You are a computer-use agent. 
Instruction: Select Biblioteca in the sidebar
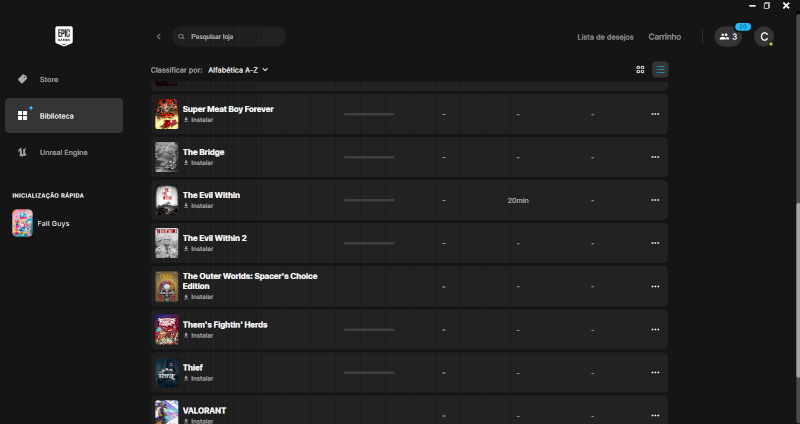pos(64,116)
